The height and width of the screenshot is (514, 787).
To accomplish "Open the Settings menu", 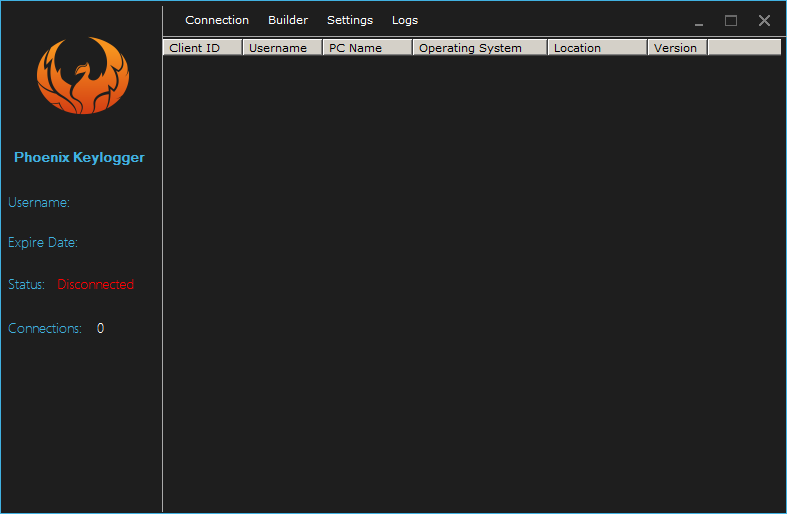I will point(350,20).
